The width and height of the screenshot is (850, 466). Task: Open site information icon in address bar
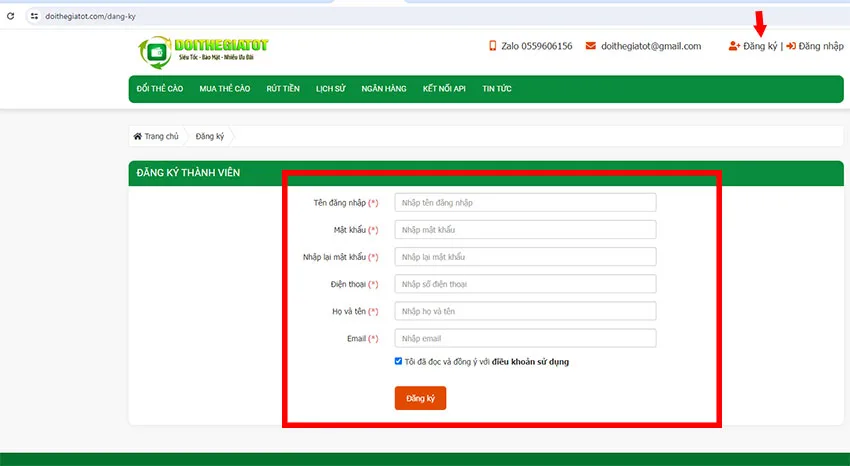click(x=34, y=16)
